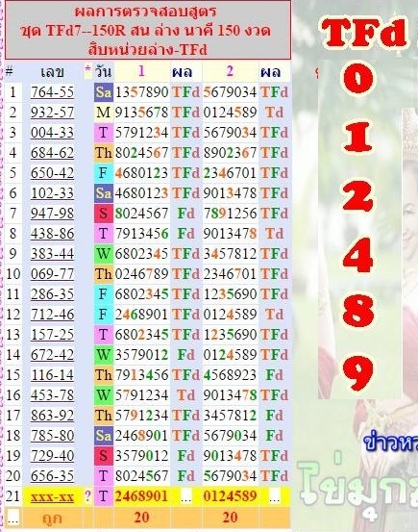Image resolution: width=418 pixels, height=532 pixels.
Task: Click 7913456 in row 8
Action: click(141, 234)
